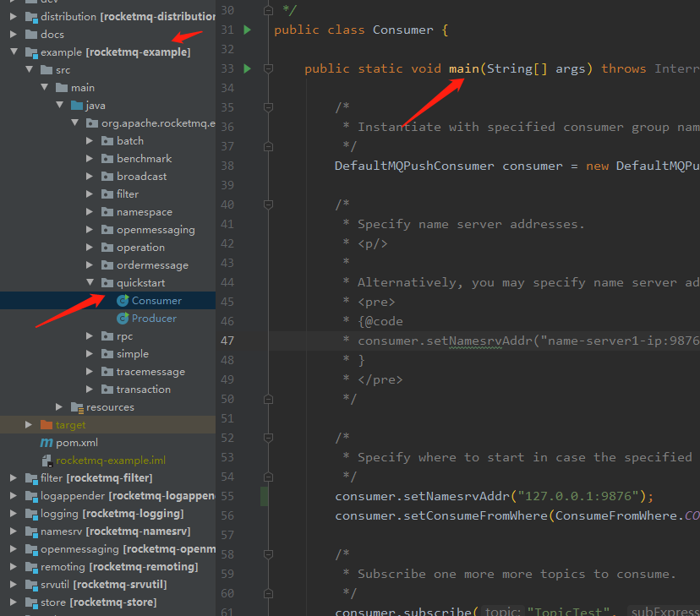Screen dimensions: 700x616
Task: Click the fold end marker on line 50
Action: pos(268,399)
